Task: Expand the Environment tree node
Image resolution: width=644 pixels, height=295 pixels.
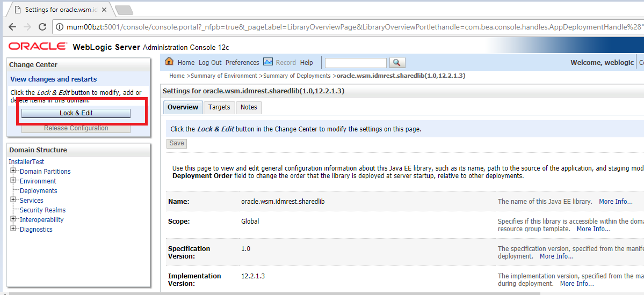Action: click(13, 180)
